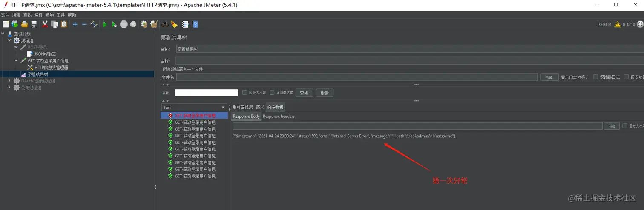
Task: Save the test plan with the floppy icon
Action: [34, 24]
